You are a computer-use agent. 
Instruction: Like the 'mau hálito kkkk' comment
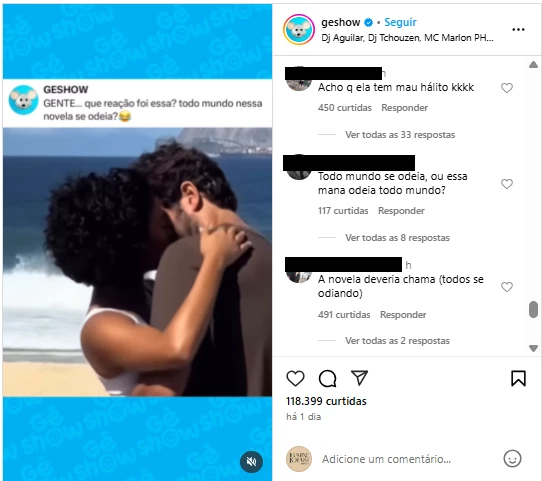pos(507,88)
